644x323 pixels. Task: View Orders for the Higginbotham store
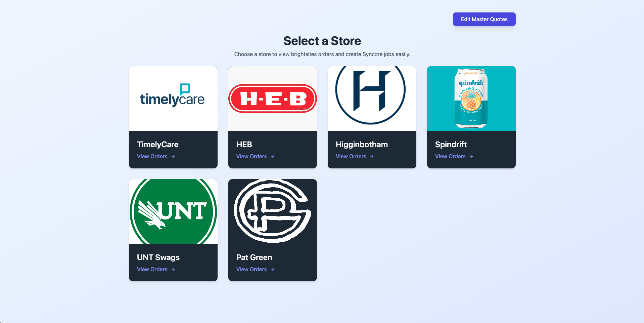click(351, 156)
